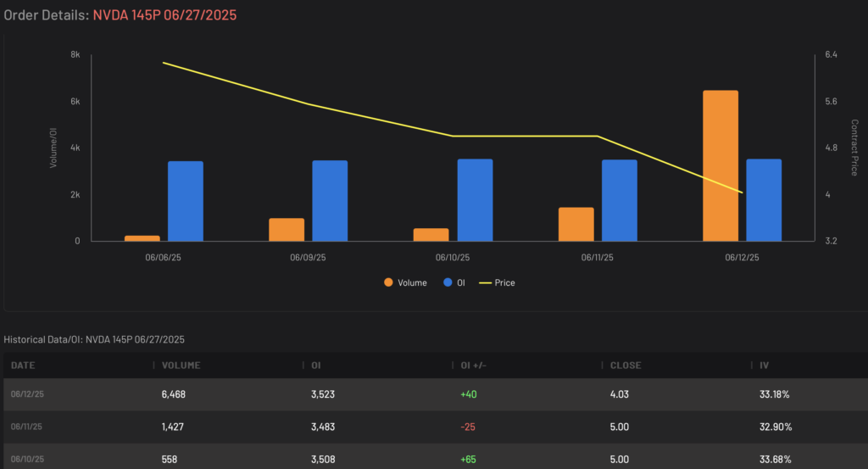This screenshot has height=469, width=868.
Task: Click OI value 3,508
Action: coord(323,459)
